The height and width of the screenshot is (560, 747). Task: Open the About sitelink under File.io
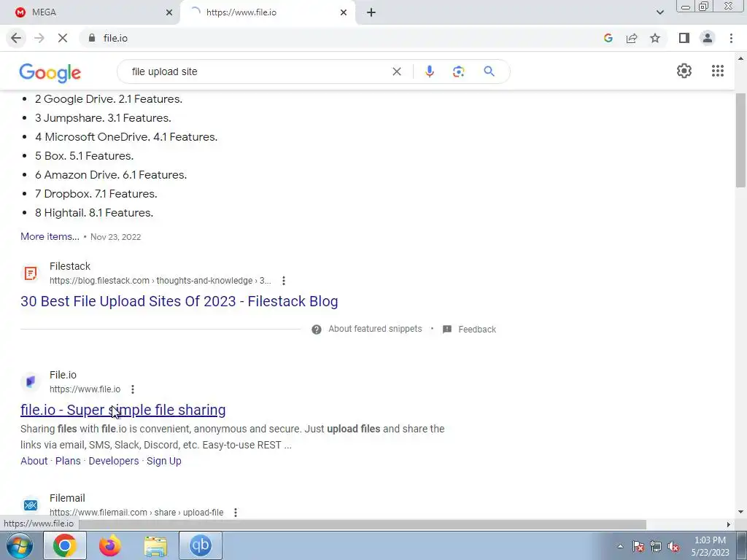click(34, 461)
